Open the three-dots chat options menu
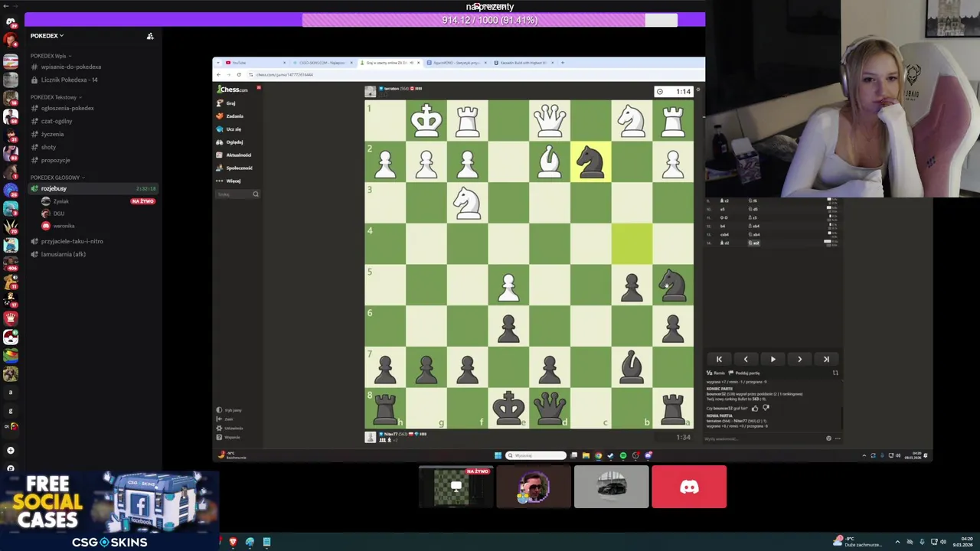 pos(838,439)
